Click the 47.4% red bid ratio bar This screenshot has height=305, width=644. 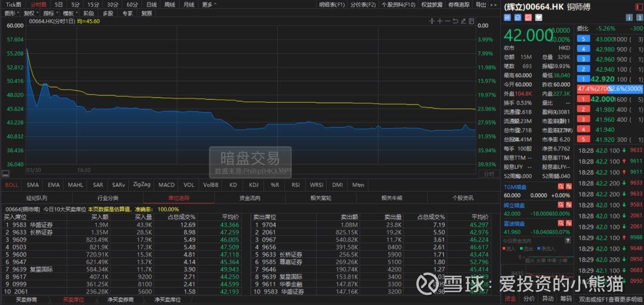coord(593,89)
